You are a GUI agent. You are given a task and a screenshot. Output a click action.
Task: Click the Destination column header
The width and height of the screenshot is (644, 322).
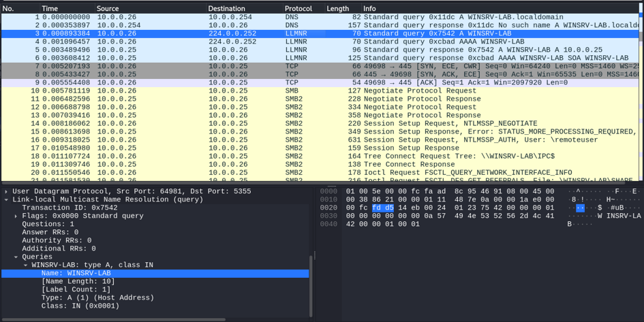pyautogui.click(x=226, y=9)
